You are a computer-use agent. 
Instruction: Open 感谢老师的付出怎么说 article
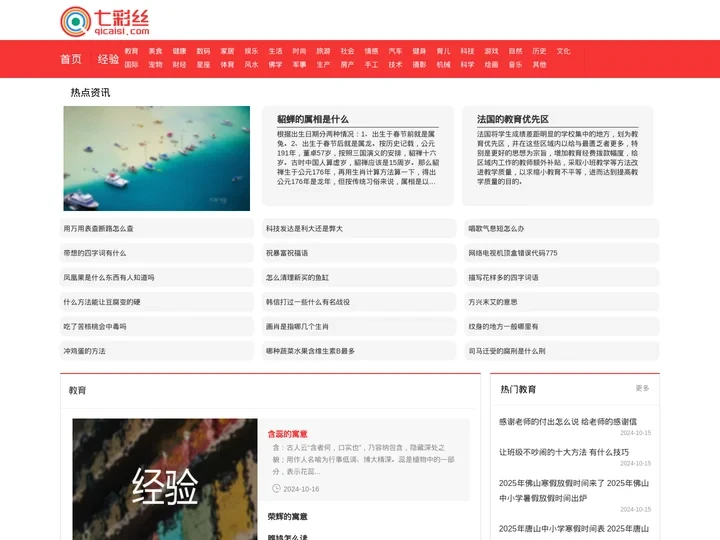[x=568, y=422]
